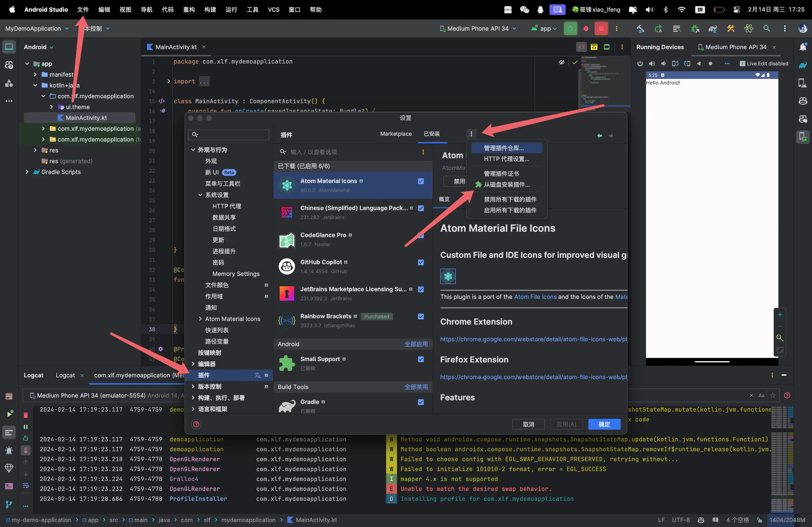Open Device Manager icon in right sidebar
The width and height of the screenshot is (812, 527).
(803, 83)
